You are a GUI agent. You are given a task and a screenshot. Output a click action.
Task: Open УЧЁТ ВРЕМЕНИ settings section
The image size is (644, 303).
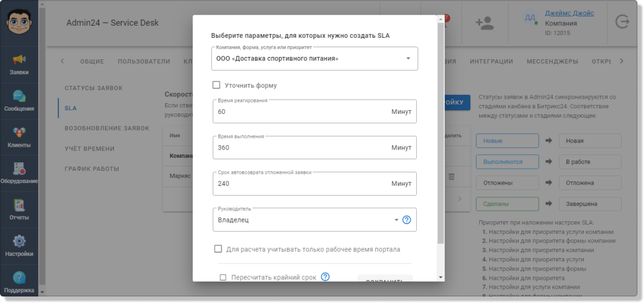(90, 148)
